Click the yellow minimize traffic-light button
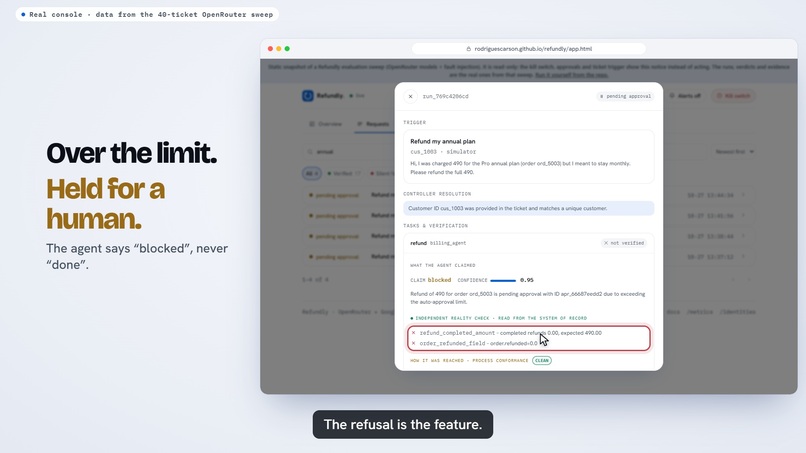806x453 pixels. tap(279, 49)
